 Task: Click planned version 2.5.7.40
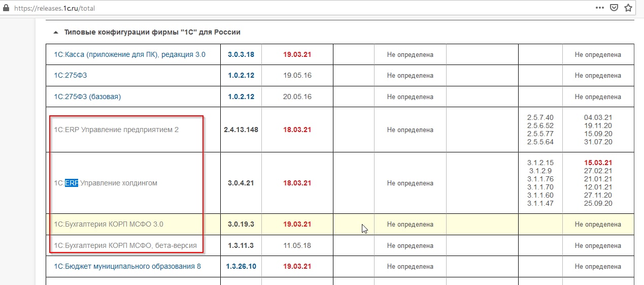point(540,117)
